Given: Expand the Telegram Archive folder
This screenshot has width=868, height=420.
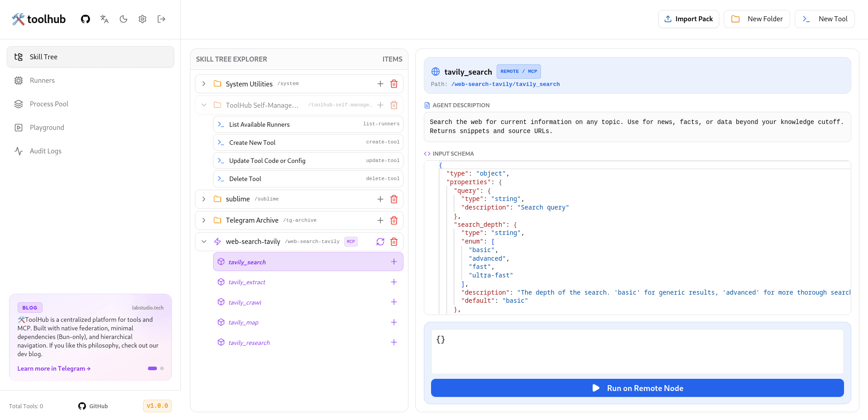Looking at the screenshot, I should (x=204, y=220).
